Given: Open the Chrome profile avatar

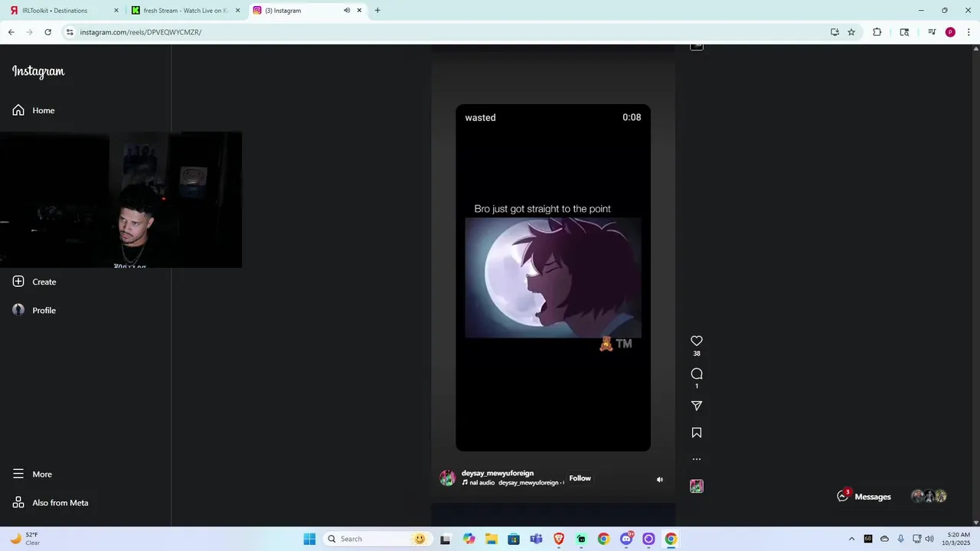Looking at the screenshot, I should coord(950,32).
